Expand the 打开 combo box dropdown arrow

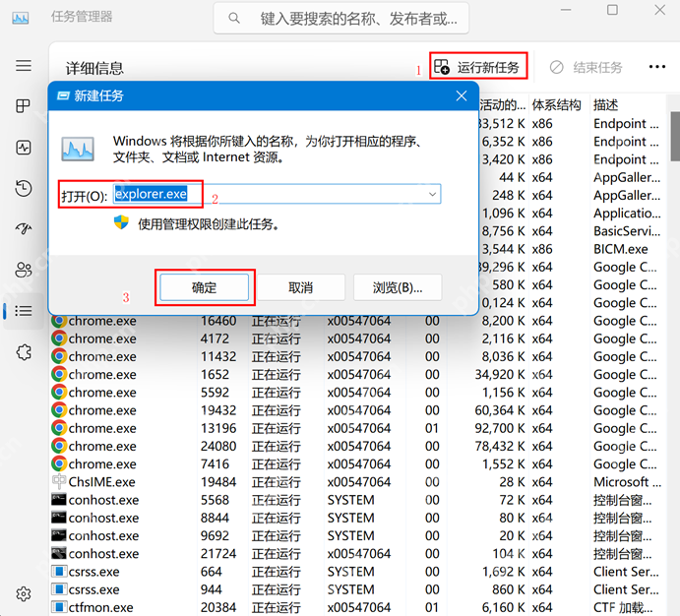coord(432,194)
